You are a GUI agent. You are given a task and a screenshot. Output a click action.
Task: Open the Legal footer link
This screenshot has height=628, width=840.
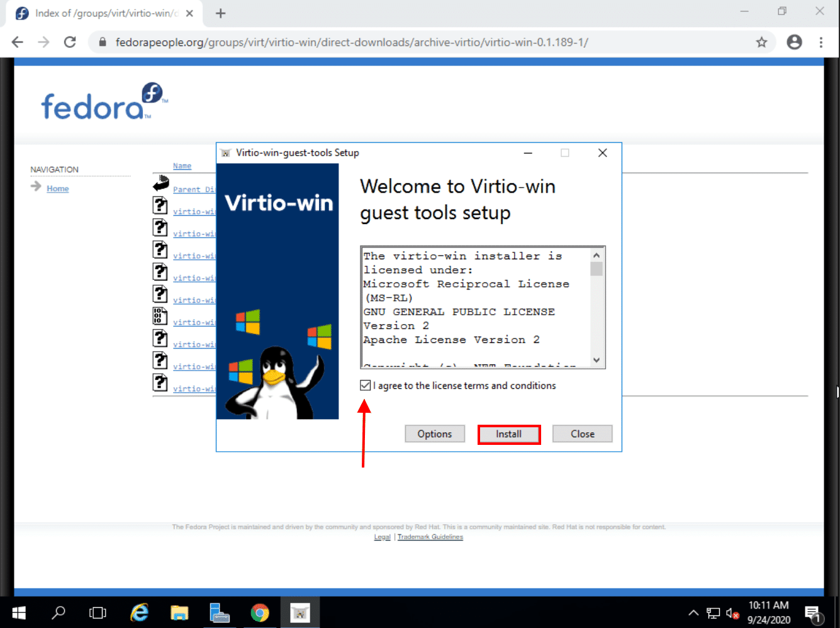pyautogui.click(x=382, y=537)
